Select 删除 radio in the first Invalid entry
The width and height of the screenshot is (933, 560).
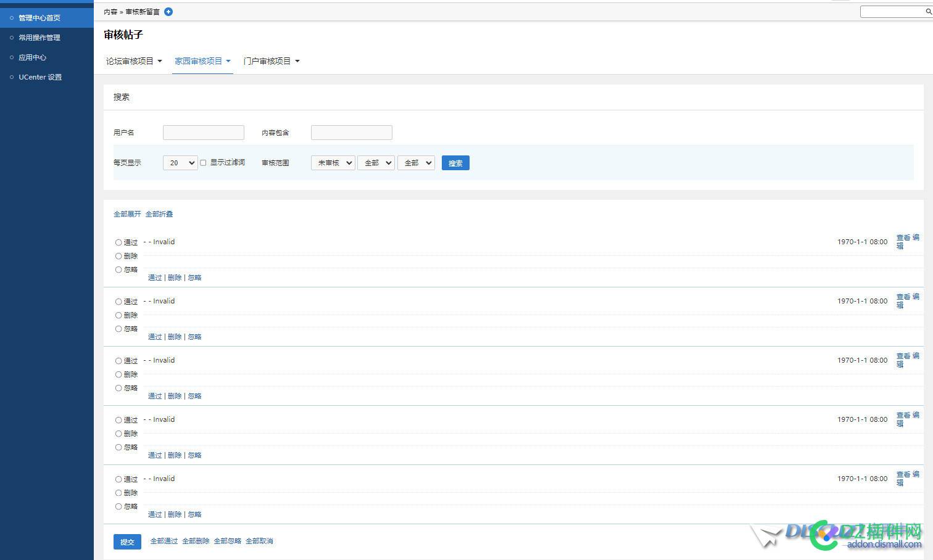(x=118, y=256)
